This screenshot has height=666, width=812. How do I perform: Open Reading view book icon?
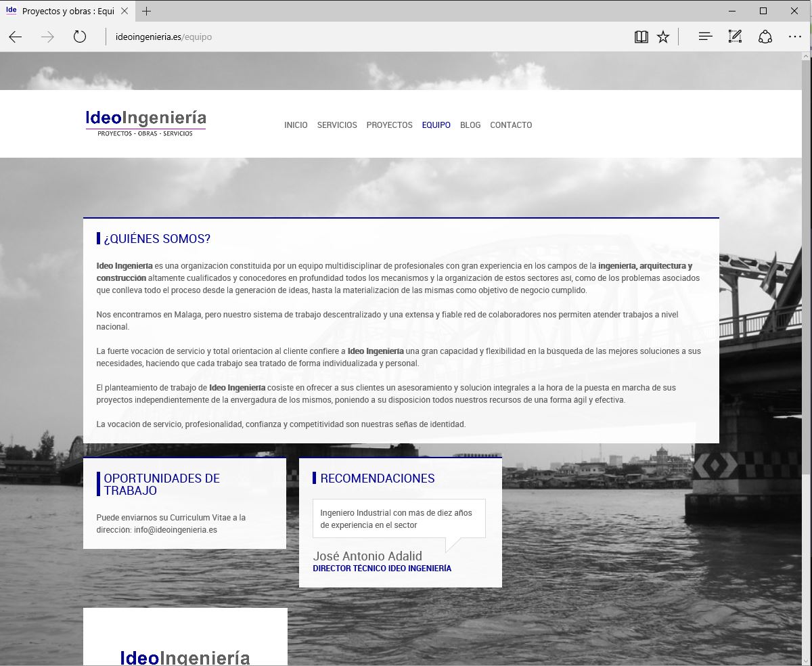(x=641, y=37)
